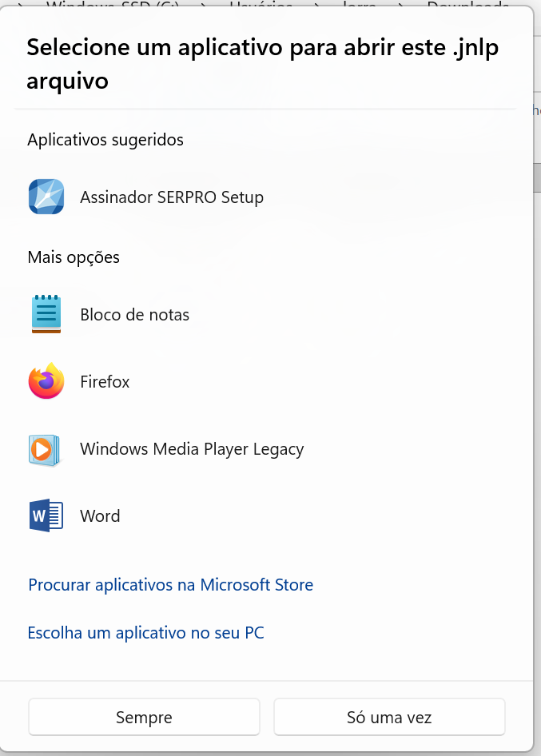
Task: Click the Sempre button
Action: [144, 717]
